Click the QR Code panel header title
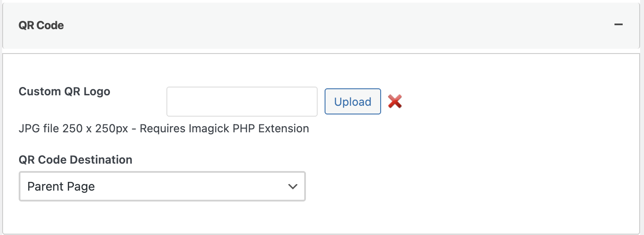The width and height of the screenshot is (644, 235). [41, 25]
